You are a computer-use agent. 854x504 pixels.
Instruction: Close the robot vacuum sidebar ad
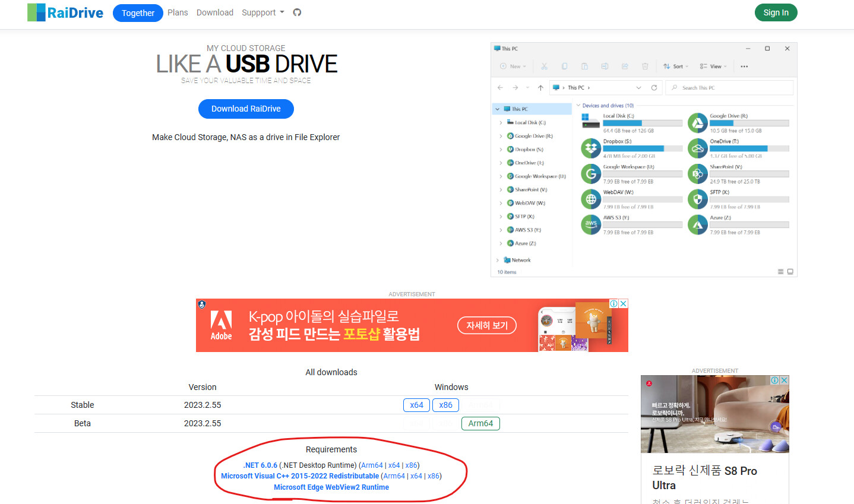click(784, 380)
